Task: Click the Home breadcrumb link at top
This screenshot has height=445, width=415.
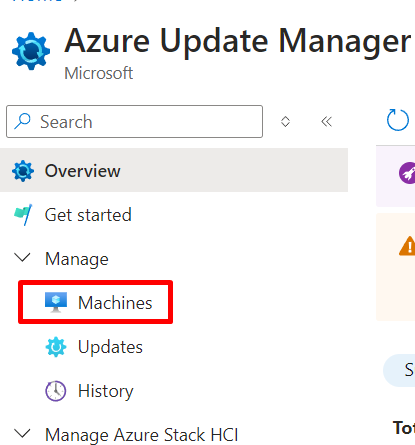Action: pyautogui.click(x=37, y=1)
